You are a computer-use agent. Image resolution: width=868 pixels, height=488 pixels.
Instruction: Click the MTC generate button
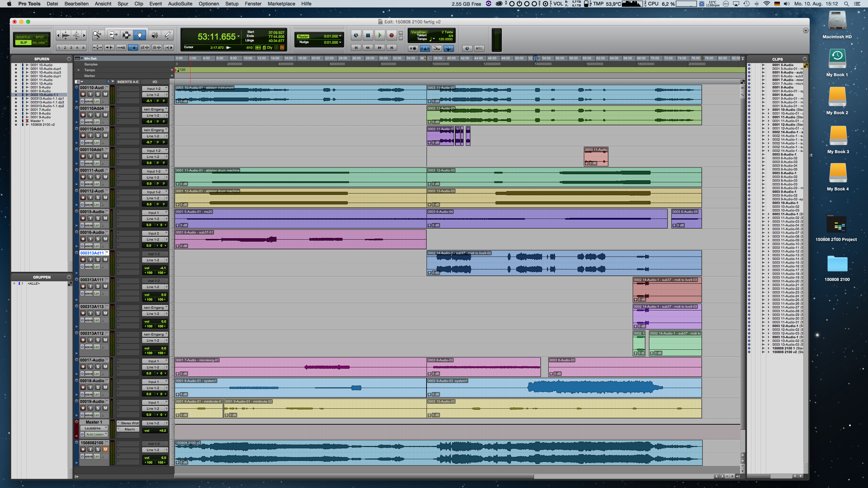pos(479,48)
